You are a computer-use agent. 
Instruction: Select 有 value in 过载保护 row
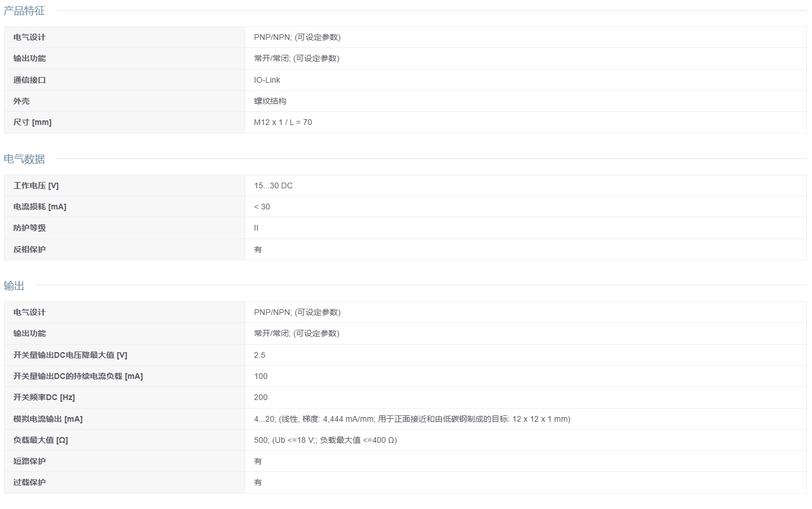[258, 482]
